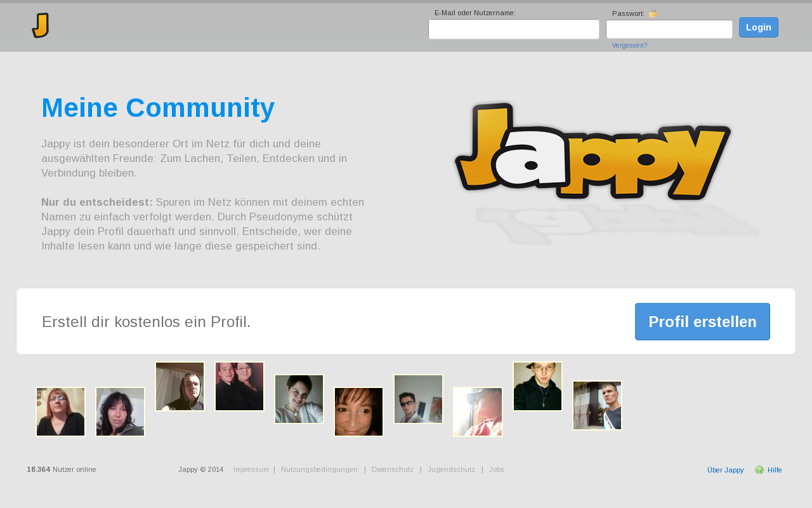Click the 'Nur du entscheidest:' bold text
The width and height of the screenshot is (812, 508).
tap(97, 203)
